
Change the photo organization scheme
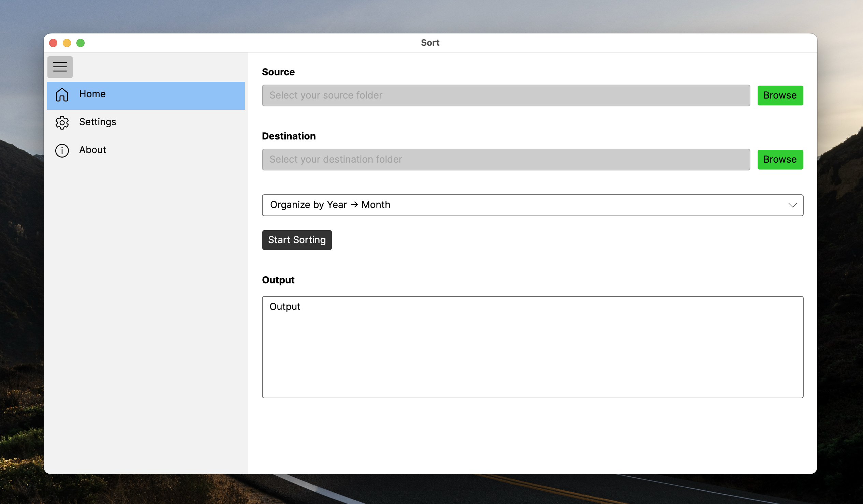532,205
